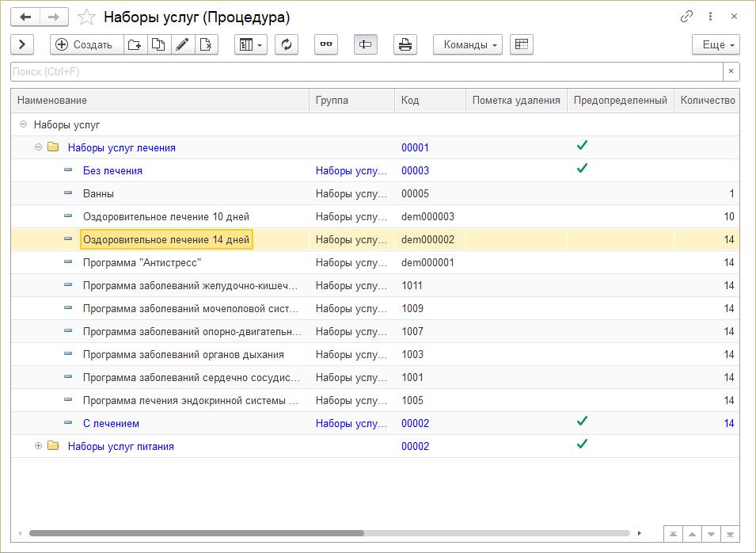Click the pencil edit icon

(x=182, y=45)
